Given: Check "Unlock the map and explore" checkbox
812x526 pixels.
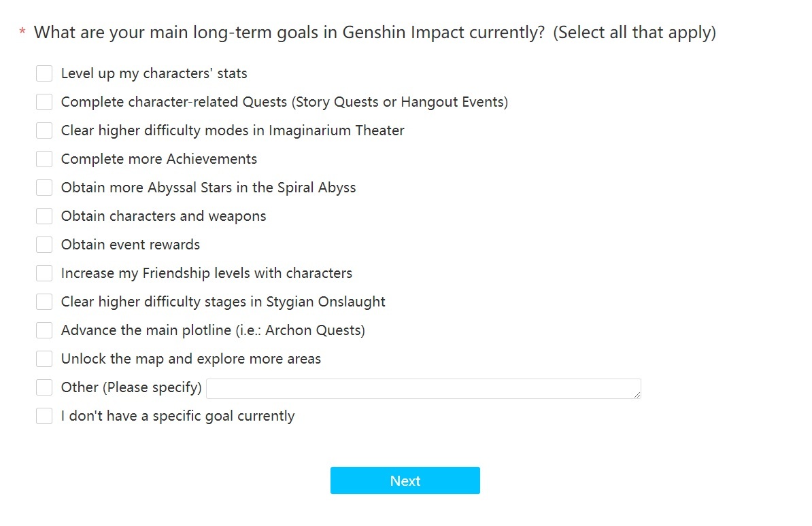Looking at the screenshot, I should point(44,359).
